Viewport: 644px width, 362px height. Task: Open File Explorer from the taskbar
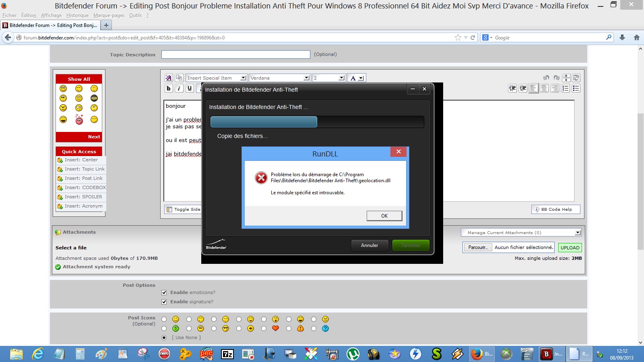17,354
